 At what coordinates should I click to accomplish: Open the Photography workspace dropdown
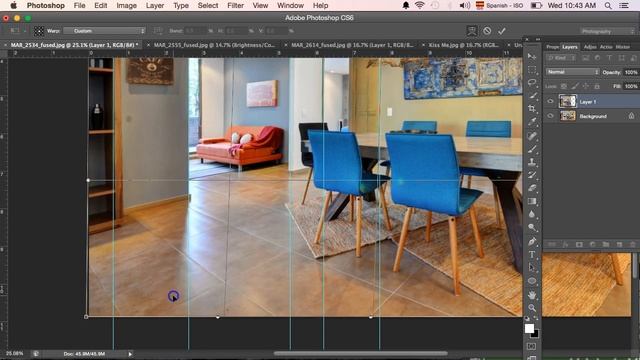(x=608, y=31)
